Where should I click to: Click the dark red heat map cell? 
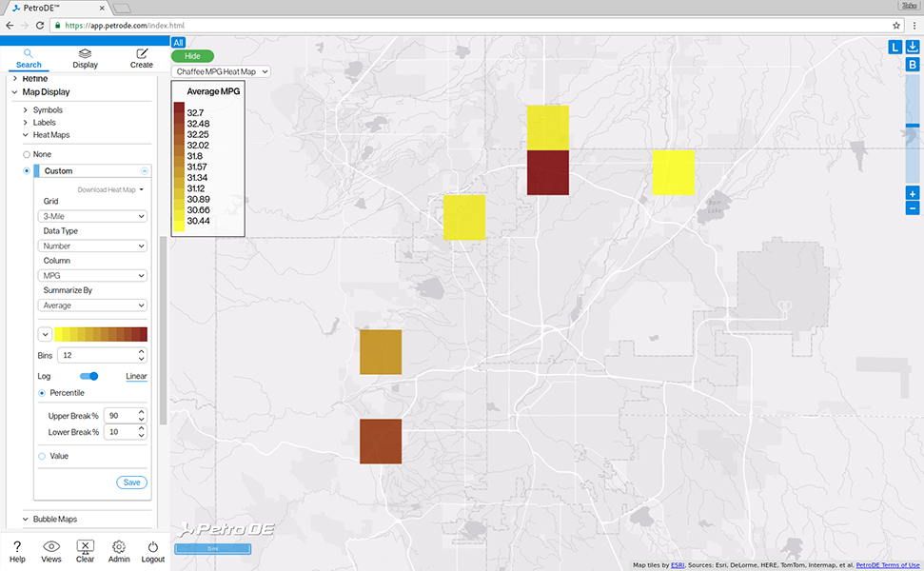coord(548,172)
